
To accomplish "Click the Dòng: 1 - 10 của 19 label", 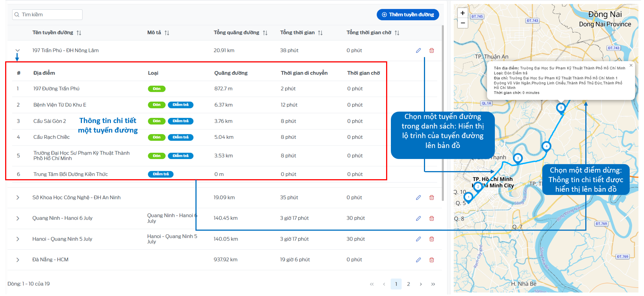I will 29,284.
